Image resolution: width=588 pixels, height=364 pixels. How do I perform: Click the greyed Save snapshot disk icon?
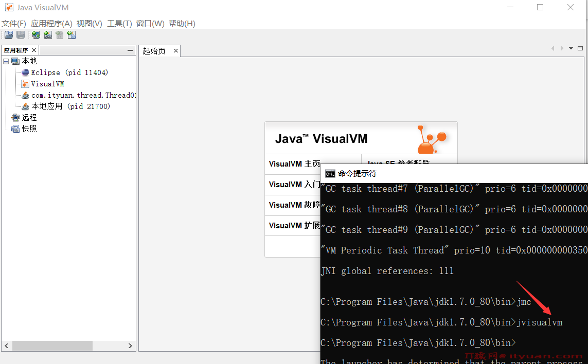21,35
